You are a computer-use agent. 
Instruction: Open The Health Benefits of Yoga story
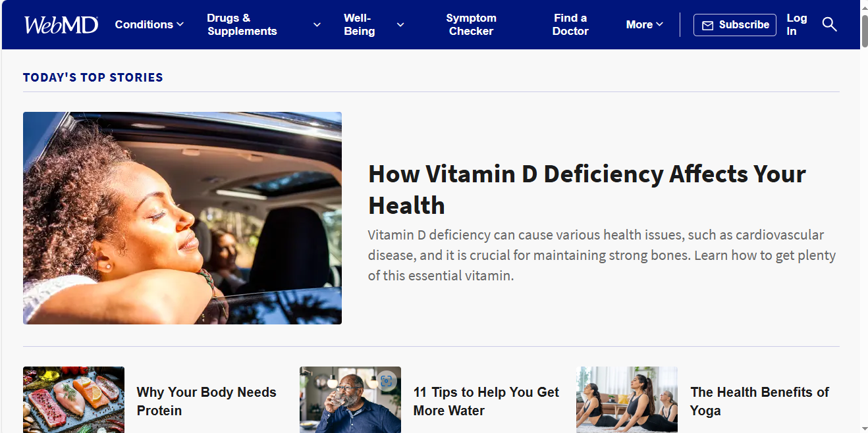coord(759,401)
